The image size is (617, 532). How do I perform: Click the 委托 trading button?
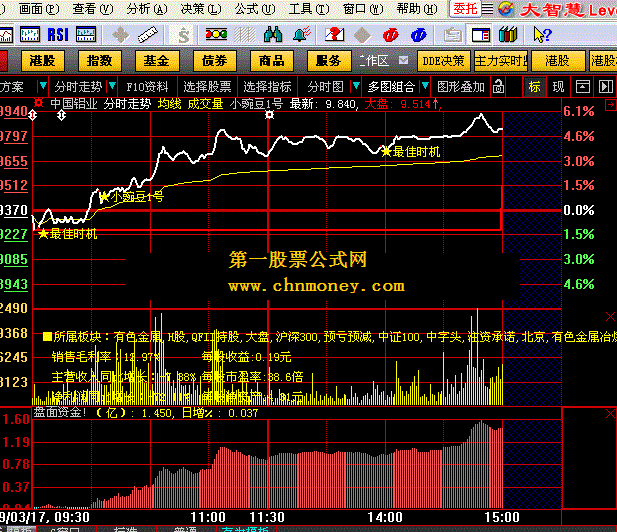[465, 8]
